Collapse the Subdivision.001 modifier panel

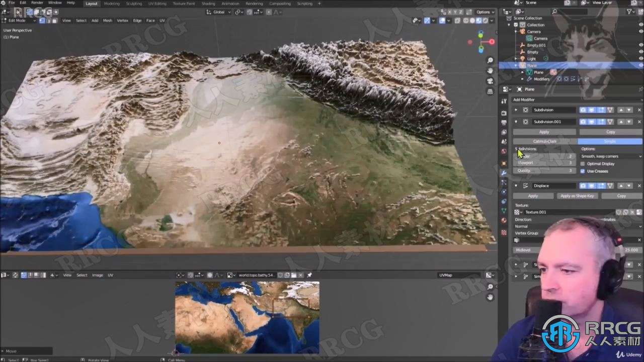(516, 122)
